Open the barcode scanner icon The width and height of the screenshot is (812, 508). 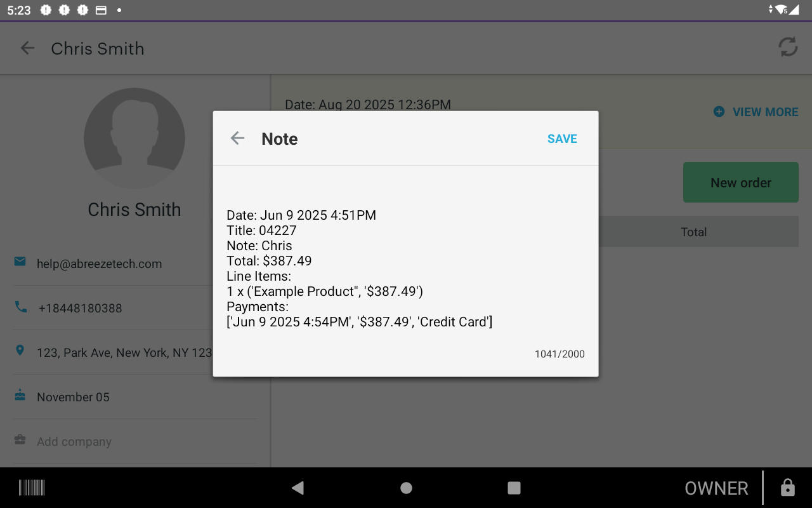32,488
